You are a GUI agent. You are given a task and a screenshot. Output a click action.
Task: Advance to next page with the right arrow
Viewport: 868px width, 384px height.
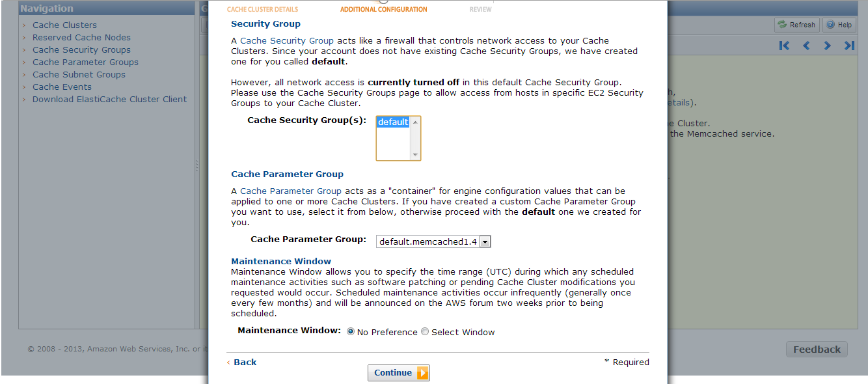pos(827,45)
